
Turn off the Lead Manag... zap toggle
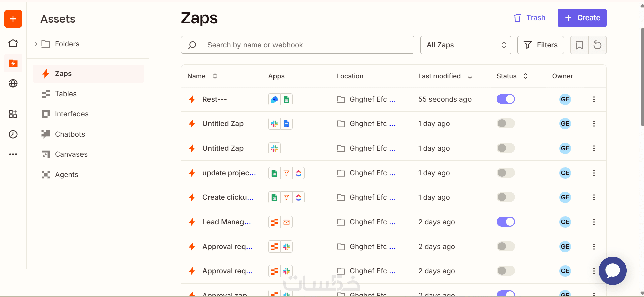(506, 222)
